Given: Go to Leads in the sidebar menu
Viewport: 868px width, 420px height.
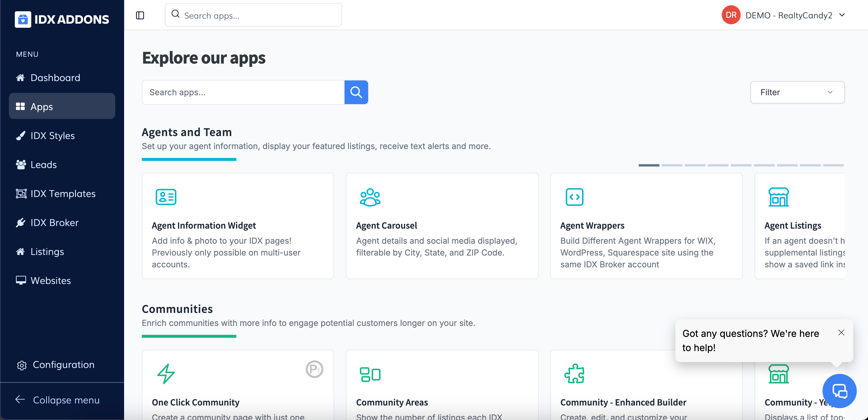Looking at the screenshot, I should [43, 165].
